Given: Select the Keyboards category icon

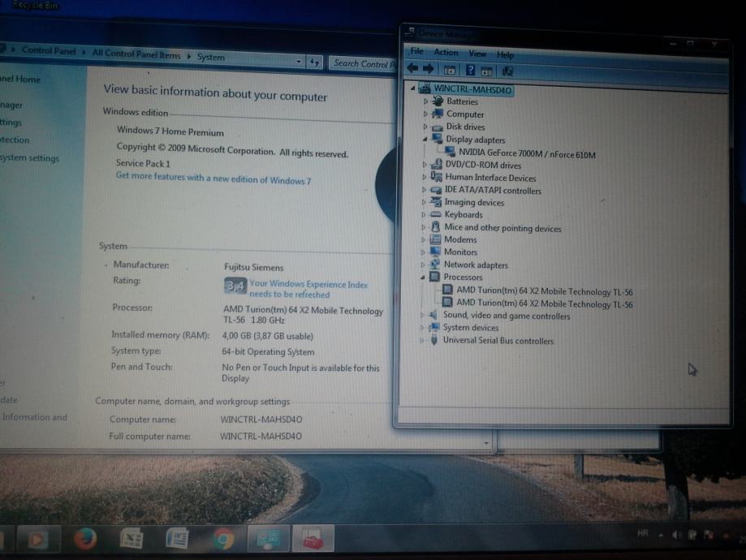Looking at the screenshot, I should pos(435,214).
